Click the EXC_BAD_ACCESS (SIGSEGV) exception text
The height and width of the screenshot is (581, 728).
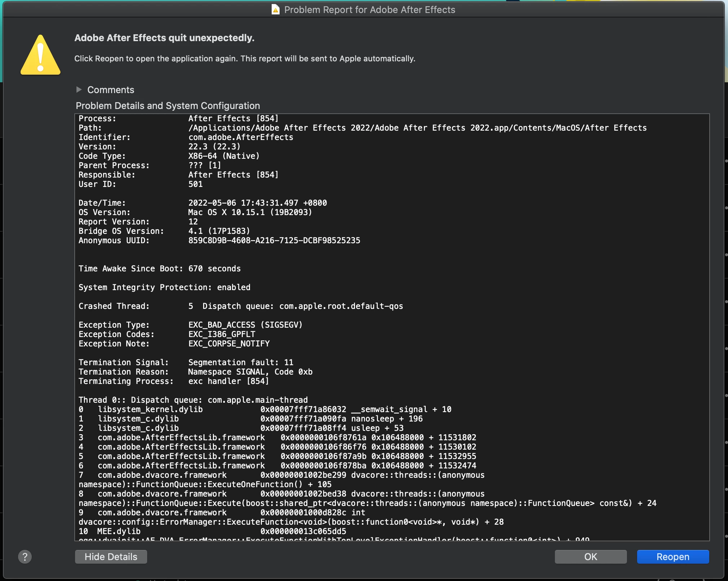click(245, 325)
